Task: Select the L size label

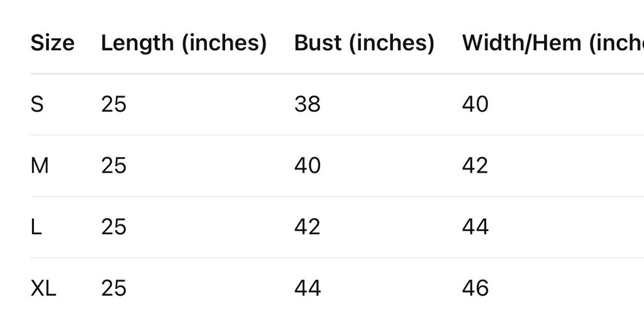Action: tap(36, 227)
